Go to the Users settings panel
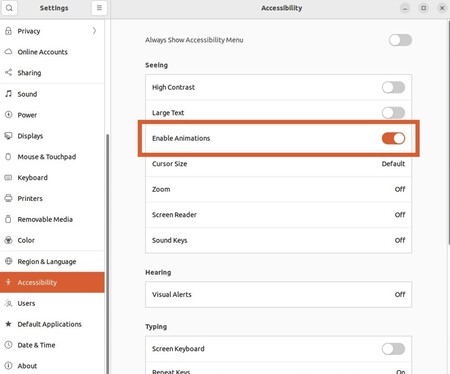450x374 pixels. click(x=52, y=303)
